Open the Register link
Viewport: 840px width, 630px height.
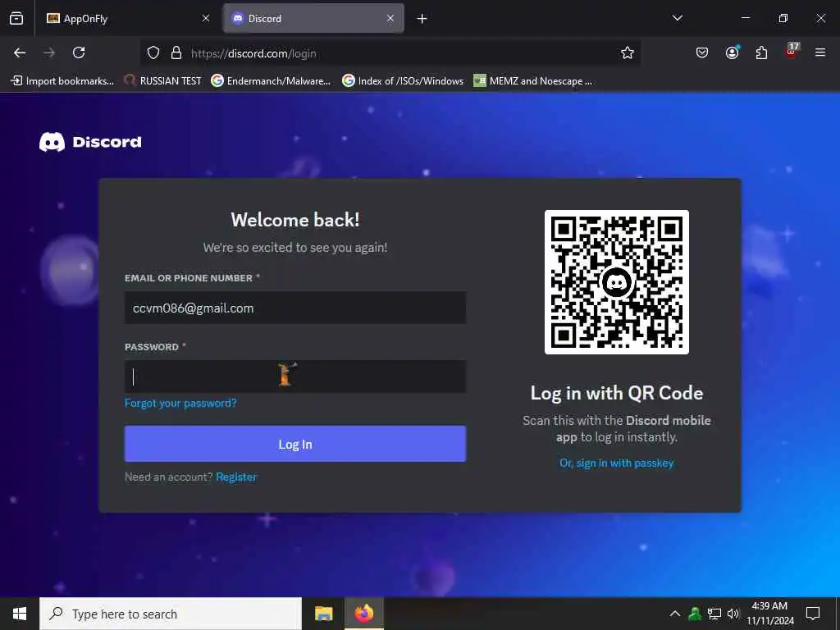(236, 477)
